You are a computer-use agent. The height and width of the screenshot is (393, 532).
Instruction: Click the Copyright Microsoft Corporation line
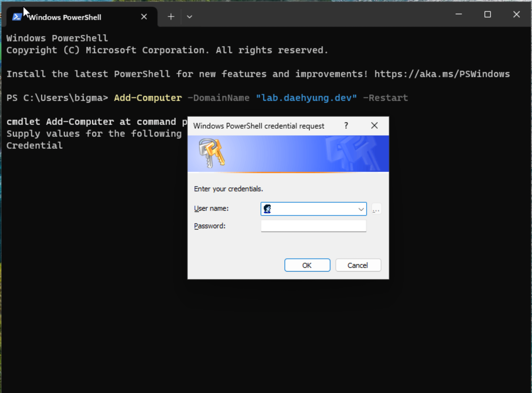[167, 50]
